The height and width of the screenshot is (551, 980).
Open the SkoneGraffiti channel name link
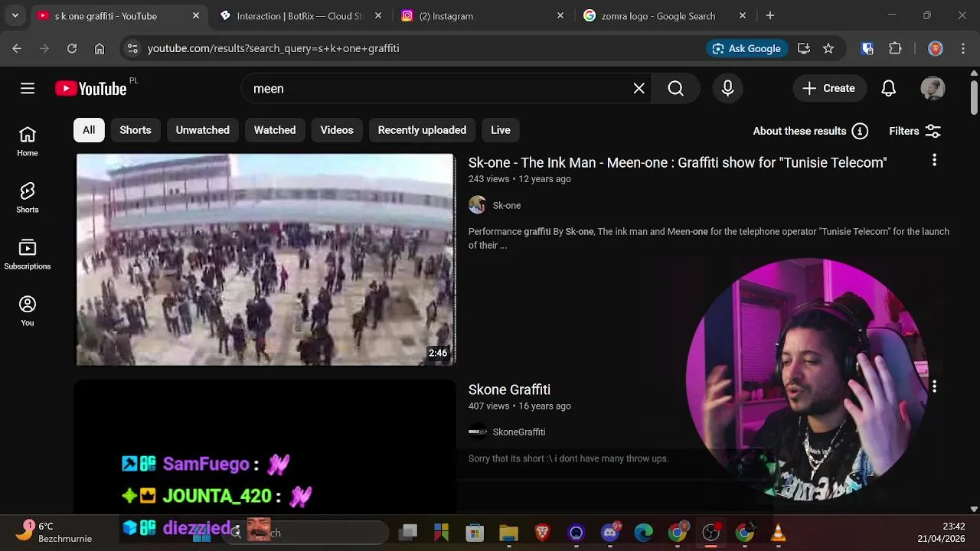pos(519,432)
